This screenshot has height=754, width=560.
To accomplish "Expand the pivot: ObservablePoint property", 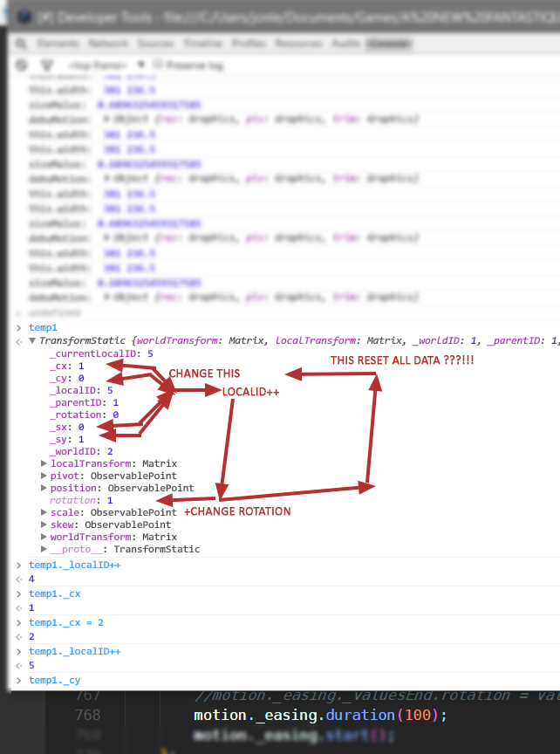I will (x=44, y=476).
